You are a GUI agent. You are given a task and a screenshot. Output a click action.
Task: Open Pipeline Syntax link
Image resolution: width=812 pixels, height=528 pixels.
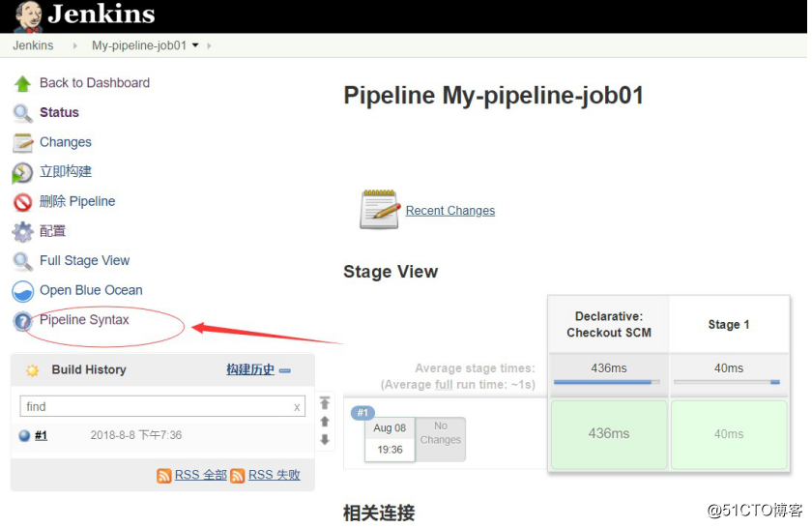click(x=84, y=320)
